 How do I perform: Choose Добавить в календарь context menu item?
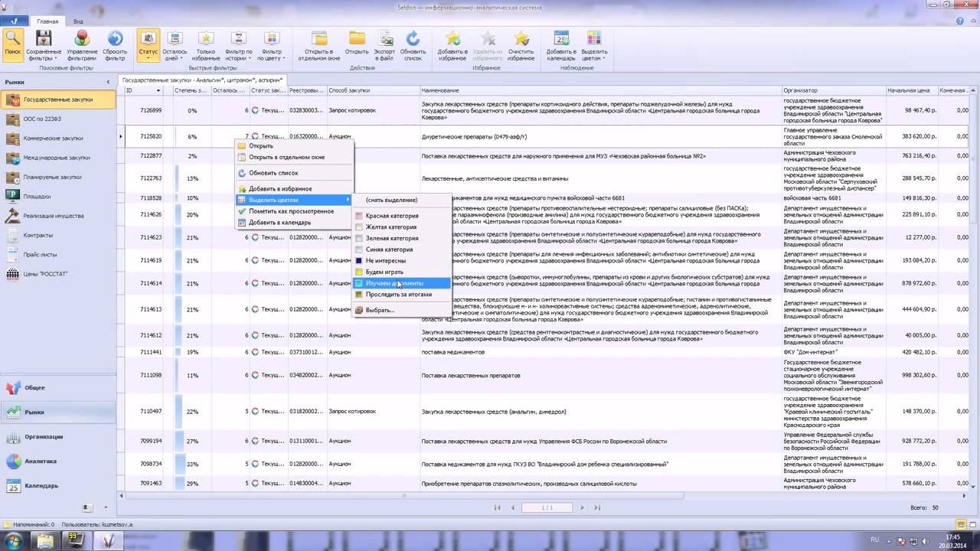pyautogui.click(x=294, y=223)
